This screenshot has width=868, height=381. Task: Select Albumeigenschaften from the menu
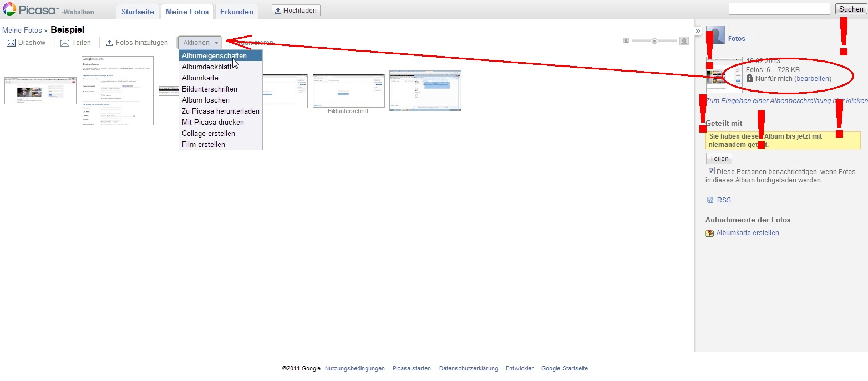click(x=214, y=56)
